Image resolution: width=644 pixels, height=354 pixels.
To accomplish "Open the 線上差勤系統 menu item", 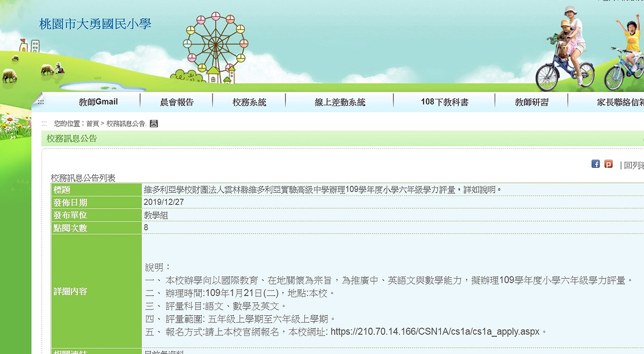I will click(340, 102).
